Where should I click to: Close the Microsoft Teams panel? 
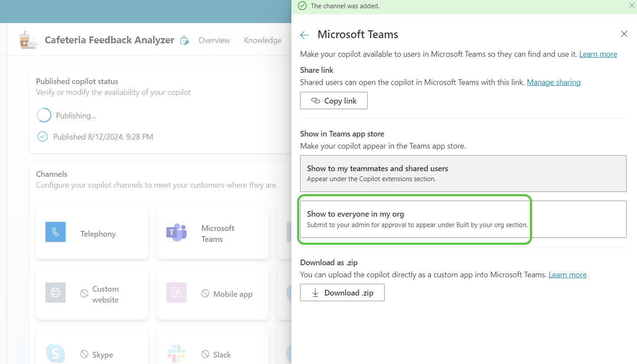(624, 34)
